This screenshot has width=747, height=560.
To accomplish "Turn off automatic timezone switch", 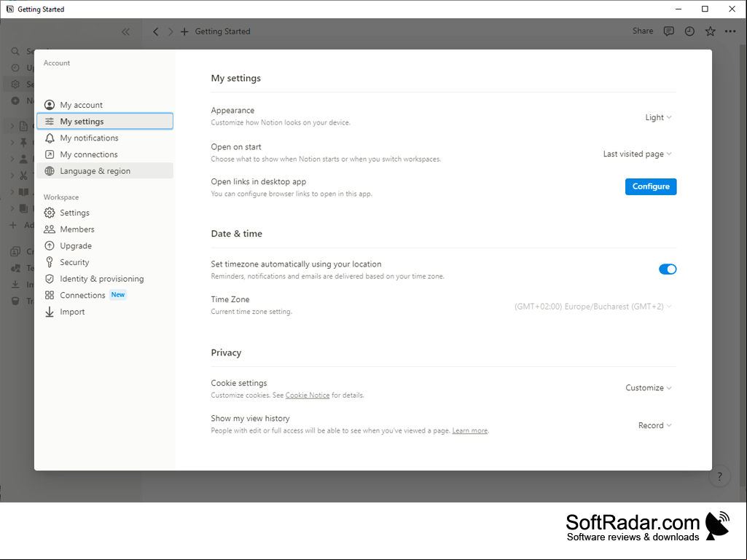I will [x=668, y=269].
